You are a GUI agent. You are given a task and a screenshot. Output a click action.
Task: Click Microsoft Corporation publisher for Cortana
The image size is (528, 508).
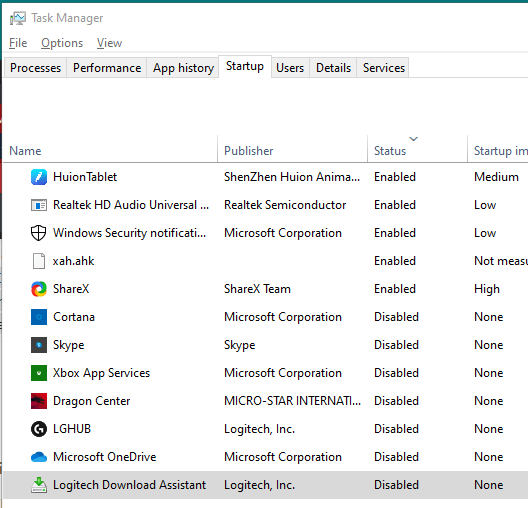(283, 317)
